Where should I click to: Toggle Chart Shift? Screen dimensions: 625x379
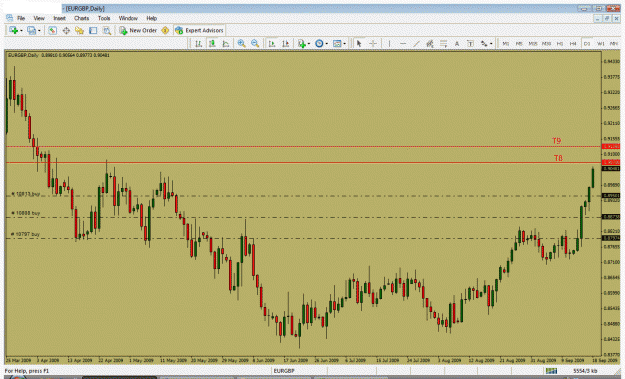pyautogui.click(x=286, y=43)
